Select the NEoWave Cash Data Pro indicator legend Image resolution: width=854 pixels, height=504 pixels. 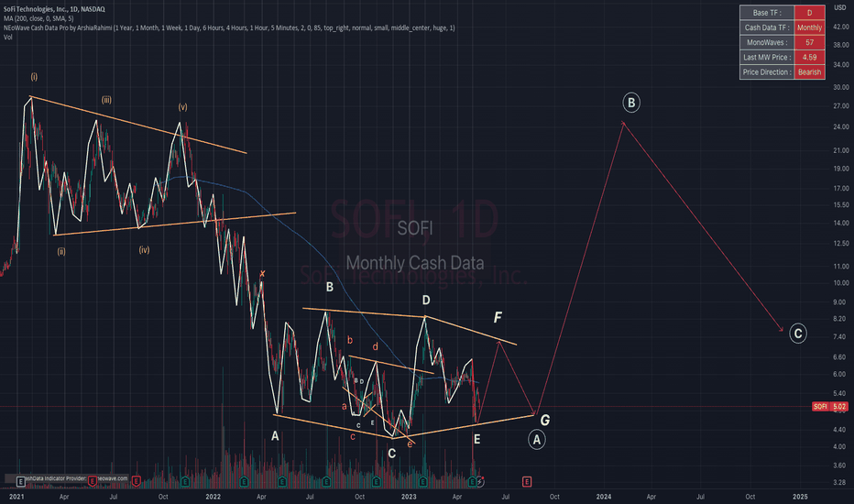coord(229,27)
